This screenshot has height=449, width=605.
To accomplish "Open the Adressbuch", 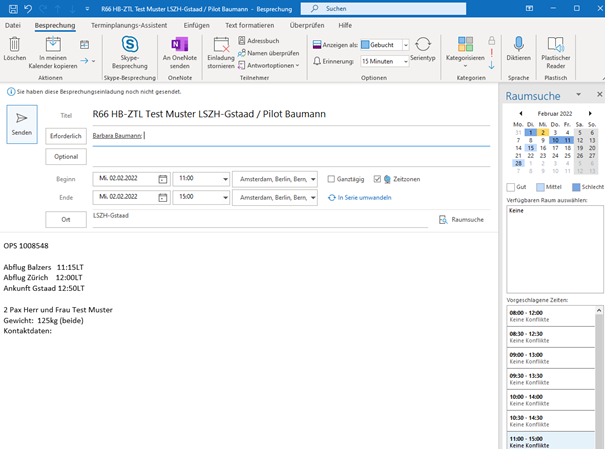I will point(262,40).
